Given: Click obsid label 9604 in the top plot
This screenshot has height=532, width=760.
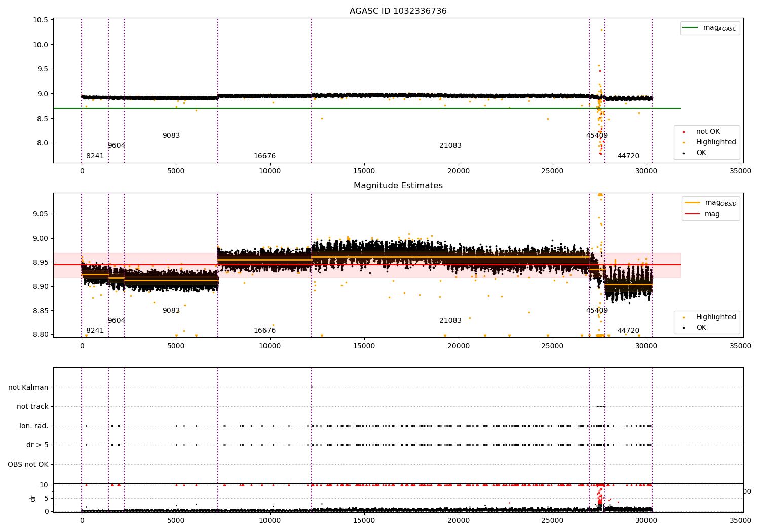Looking at the screenshot, I should [116, 146].
